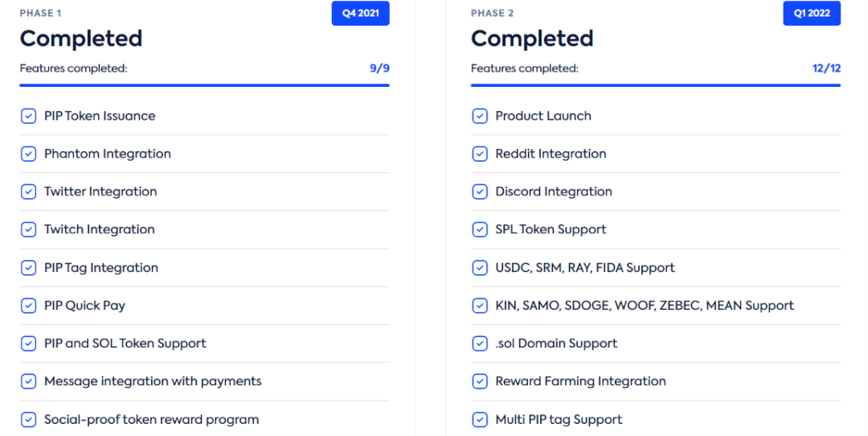The width and height of the screenshot is (868, 436).
Task: Select the Phase 1 Completed heading
Action: pos(81,39)
